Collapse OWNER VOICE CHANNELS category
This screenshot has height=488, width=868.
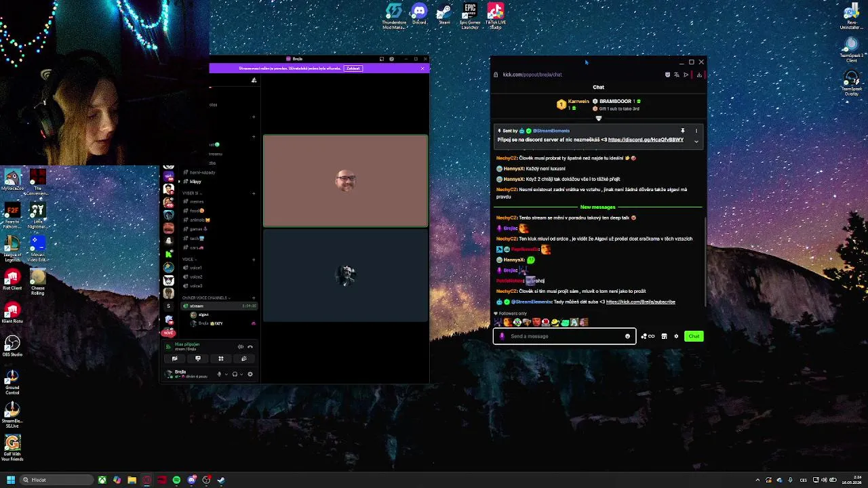(205, 298)
